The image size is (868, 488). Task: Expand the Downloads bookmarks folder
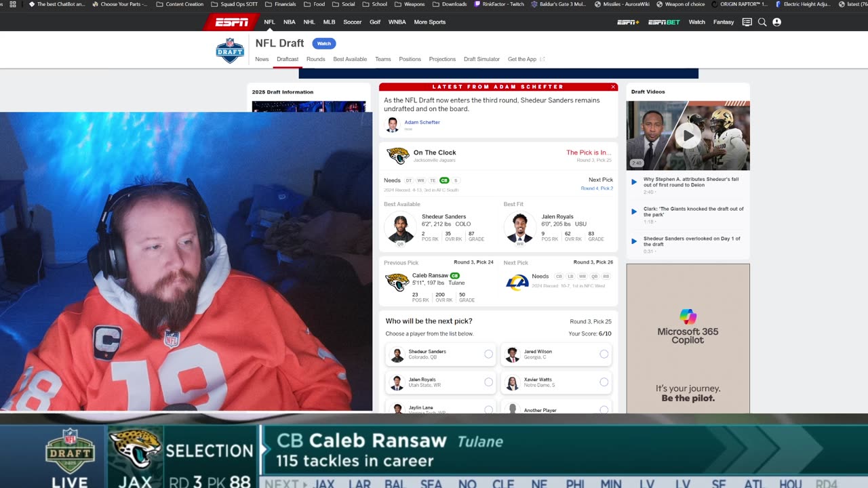(x=449, y=4)
